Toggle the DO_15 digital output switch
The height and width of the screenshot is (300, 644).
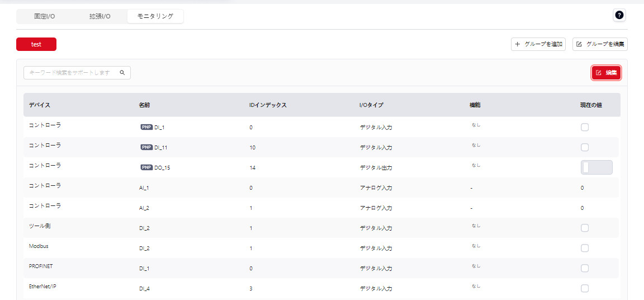pyautogui.click(x=596, y=167)
